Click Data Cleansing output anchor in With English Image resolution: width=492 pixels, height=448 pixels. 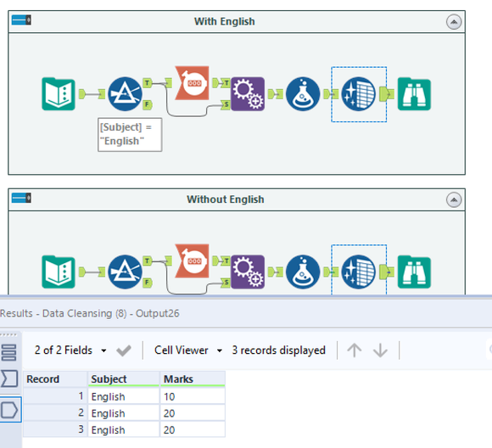pyautogui.click(x=384, y=94)
